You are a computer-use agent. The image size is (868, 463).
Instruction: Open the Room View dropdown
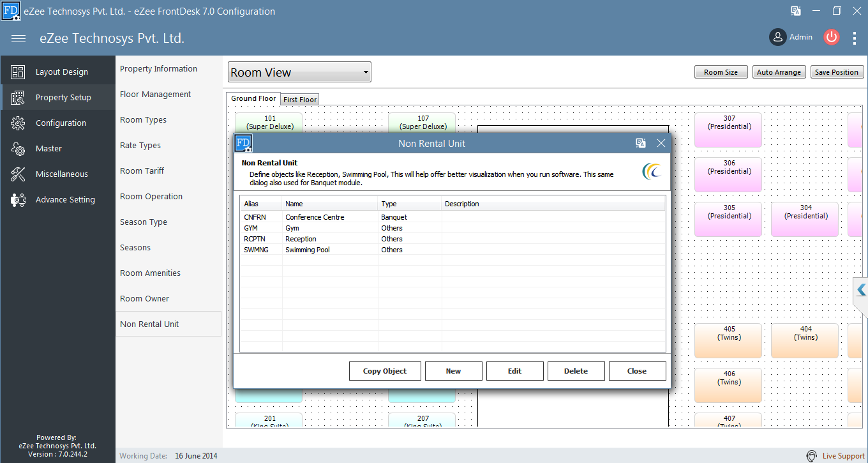coord(299,72)
